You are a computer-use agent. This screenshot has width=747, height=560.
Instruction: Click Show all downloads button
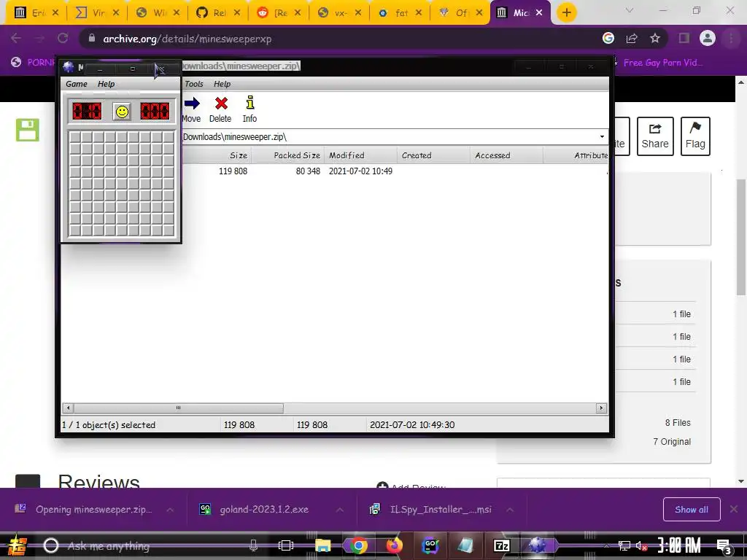(692, 510)
